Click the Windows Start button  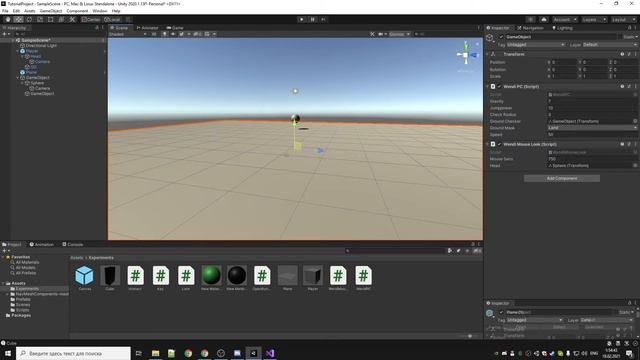(x=8, y=353)
